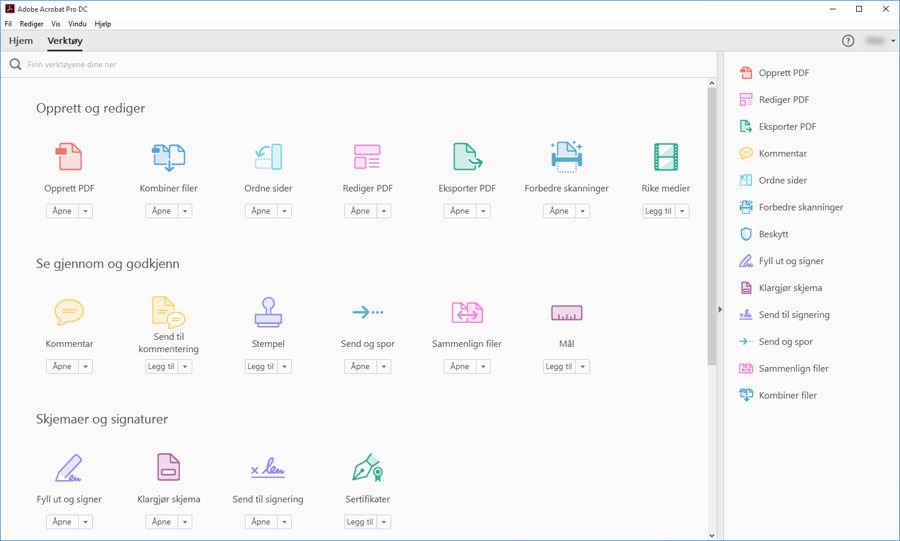Switch to the Hjem tab
The height and width of the screenshot is (541, 900).
click(x=21, y=41)
